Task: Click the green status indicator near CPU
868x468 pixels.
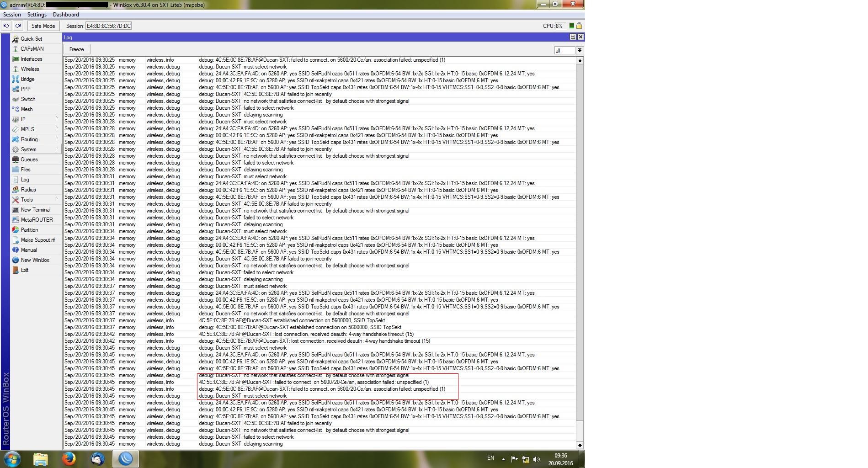Action: click(571, 26)
